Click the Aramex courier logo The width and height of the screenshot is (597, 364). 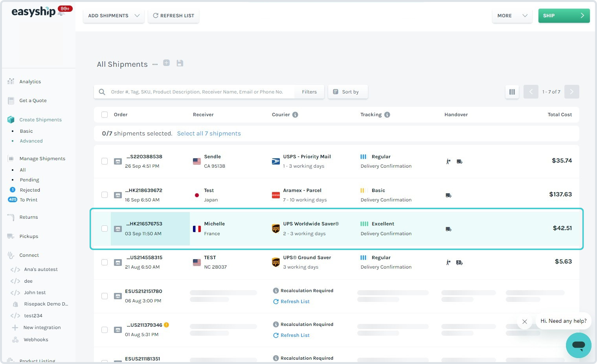coord(276,195)
